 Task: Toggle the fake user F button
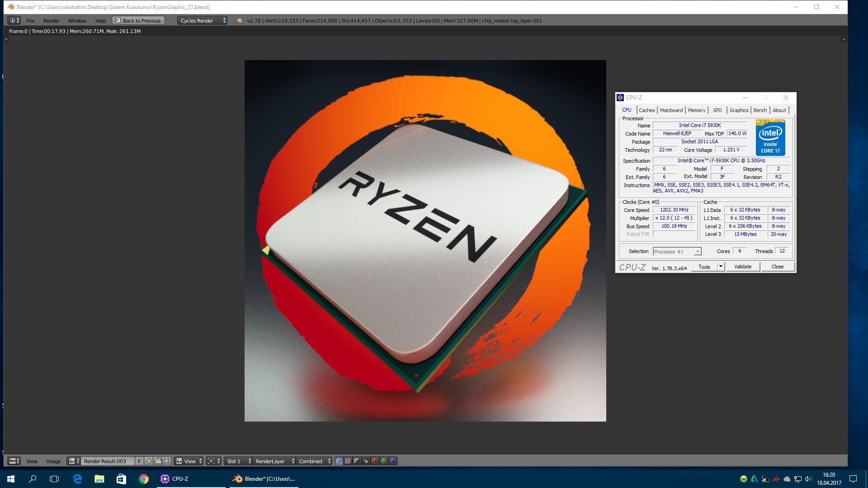[139, 461]
